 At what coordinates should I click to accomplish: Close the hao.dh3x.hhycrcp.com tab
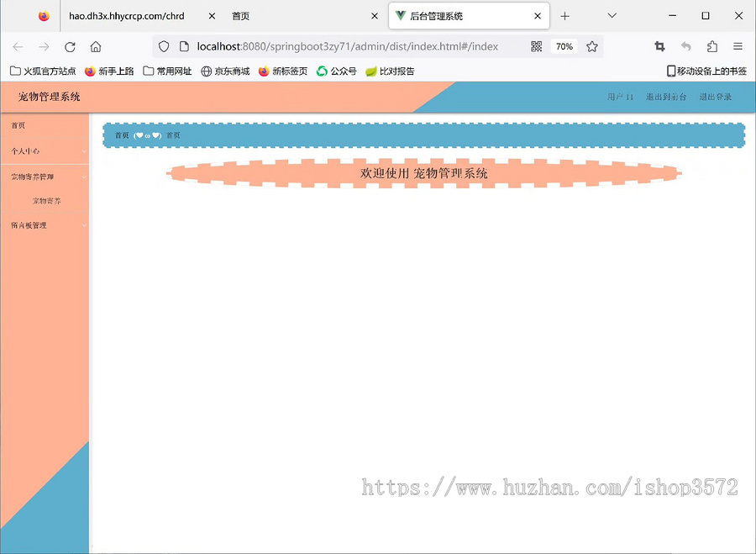[212, 16]
